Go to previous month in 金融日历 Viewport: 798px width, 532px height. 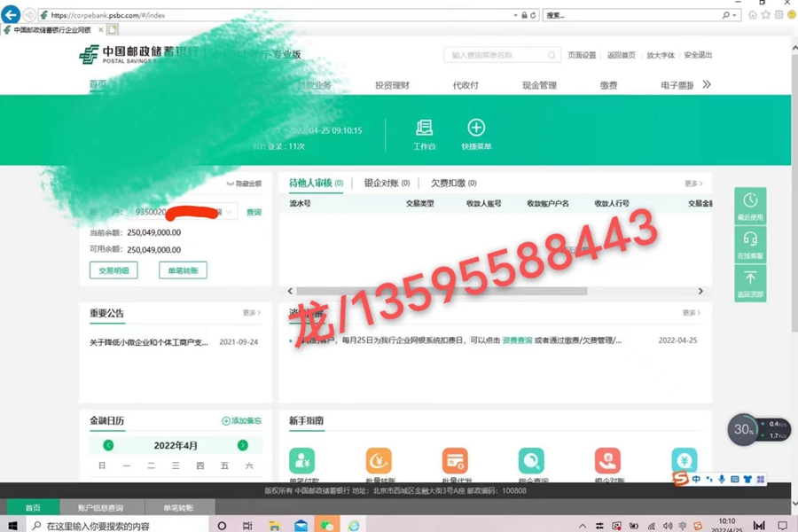108,445
